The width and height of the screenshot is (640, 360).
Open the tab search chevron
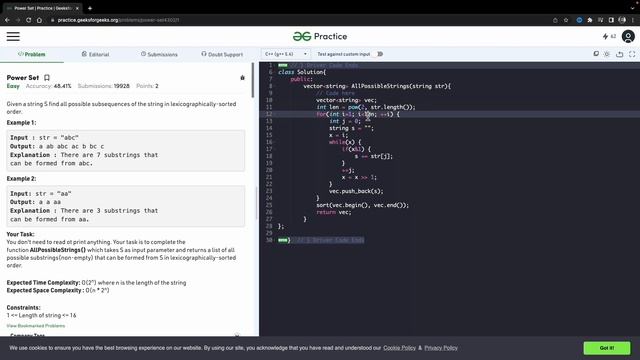(x=632, y=8)
